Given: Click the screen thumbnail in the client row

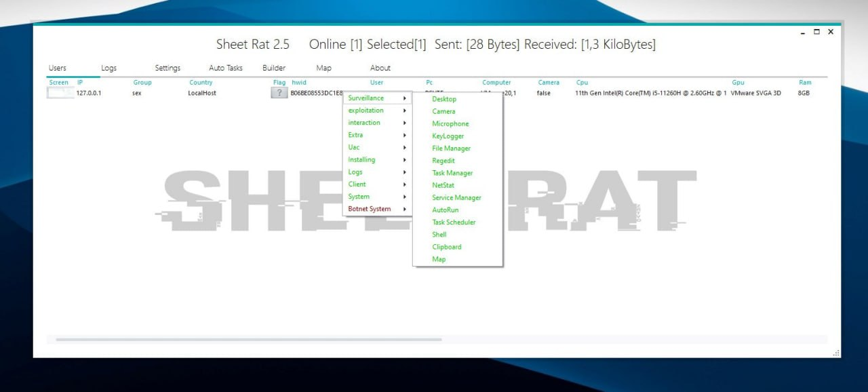Looking at the screenshot, I should coord(60,93).
